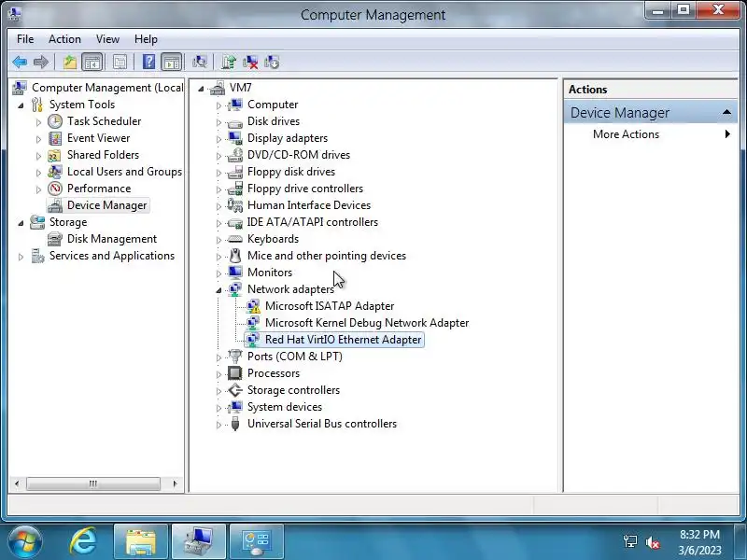Viewport: 747px width, 560px height.
Task: Click the Performance gauge icon
Action: 55,189
